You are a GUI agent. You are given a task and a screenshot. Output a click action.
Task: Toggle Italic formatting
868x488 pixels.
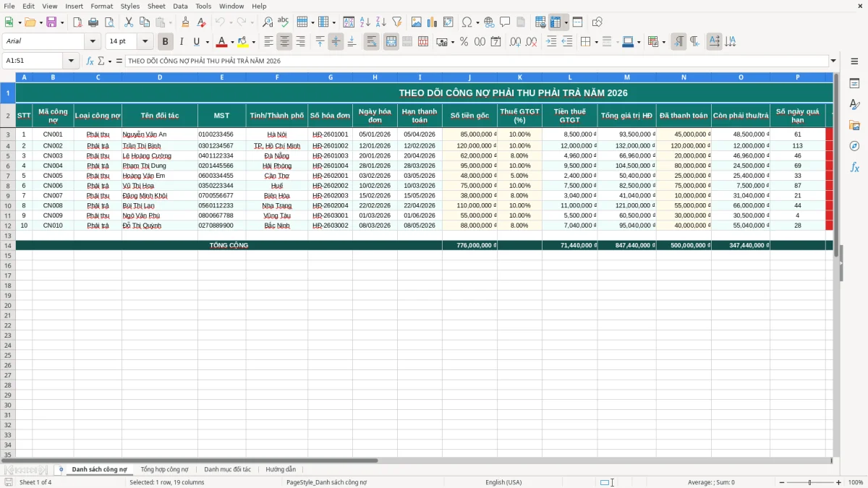click(182, 42)
